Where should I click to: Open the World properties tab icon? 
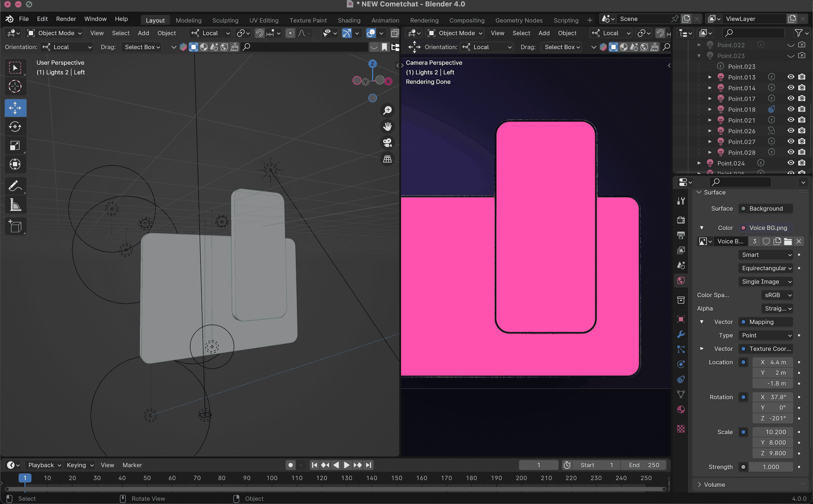click(681, 281)
